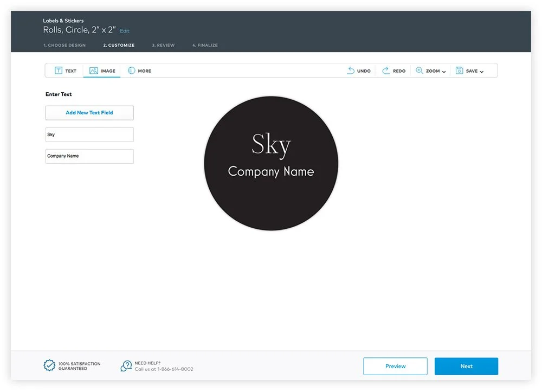Click the Enter Text heading
This screenshot has width=542, height=392.
[59, 94]
